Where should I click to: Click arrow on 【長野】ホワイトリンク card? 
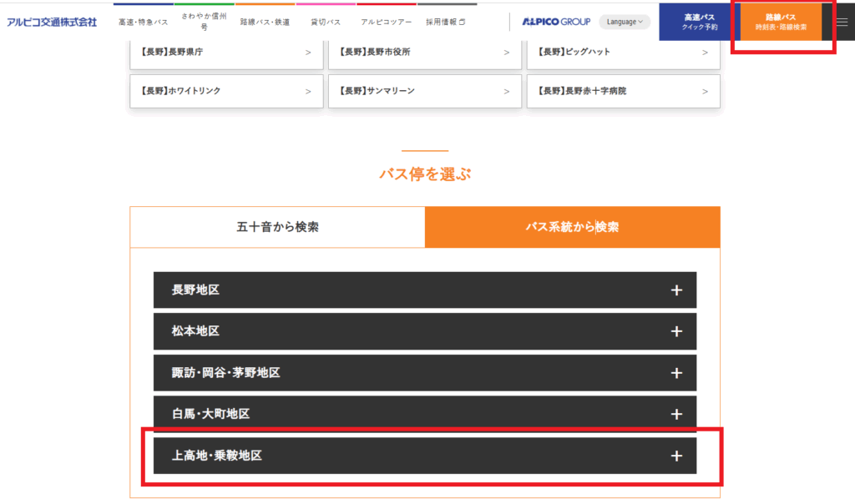pyautogui.click(x=308, y=91)
